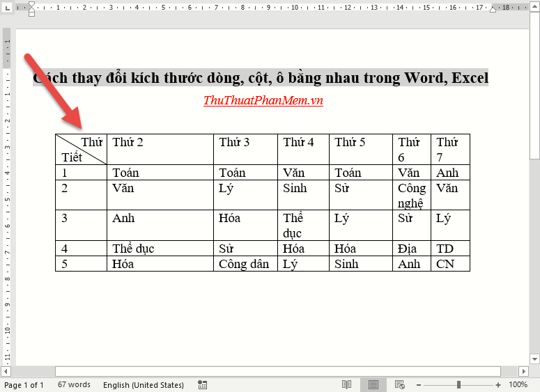Click the Công dân cell

[x=245, y=264]
